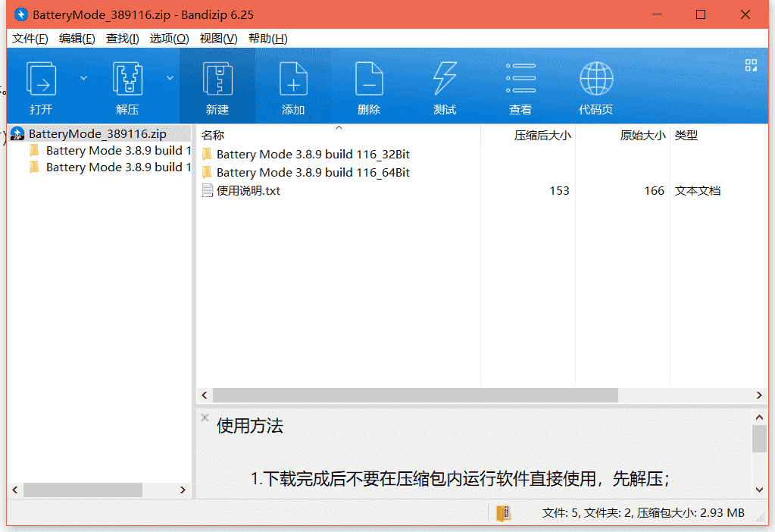Click the archive icon in status bar
This screenshot has width=775, height=532.
pyautogui.click(x=503, y=513)
